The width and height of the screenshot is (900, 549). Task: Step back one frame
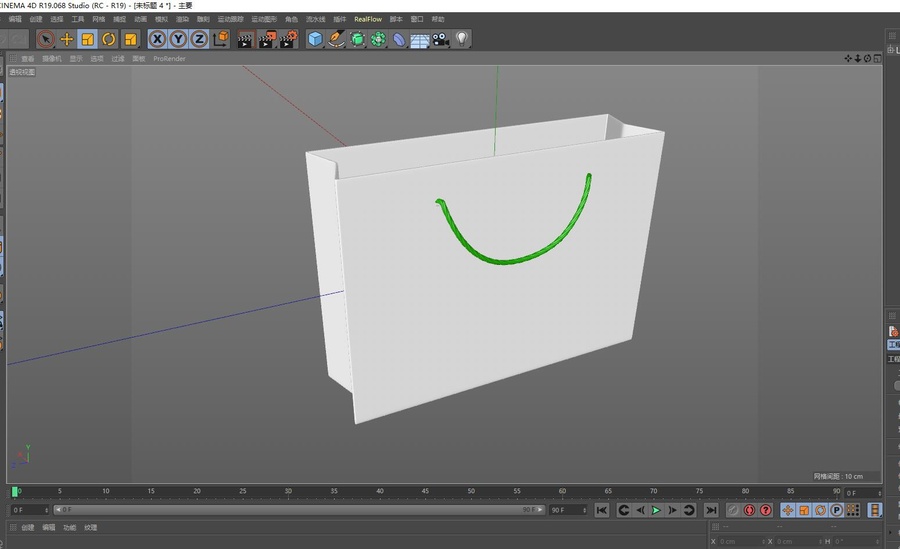(x=640, y=510)
